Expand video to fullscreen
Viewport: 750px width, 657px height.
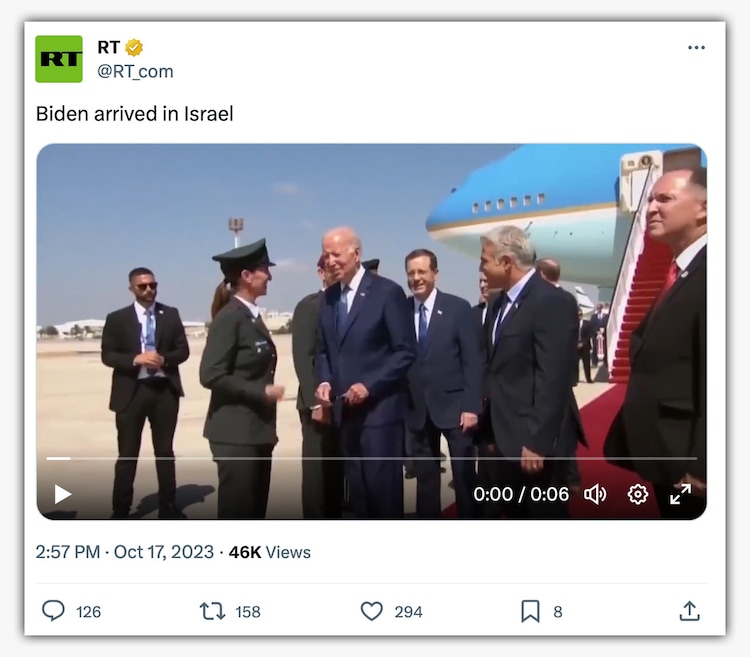(x=680, y=494)
